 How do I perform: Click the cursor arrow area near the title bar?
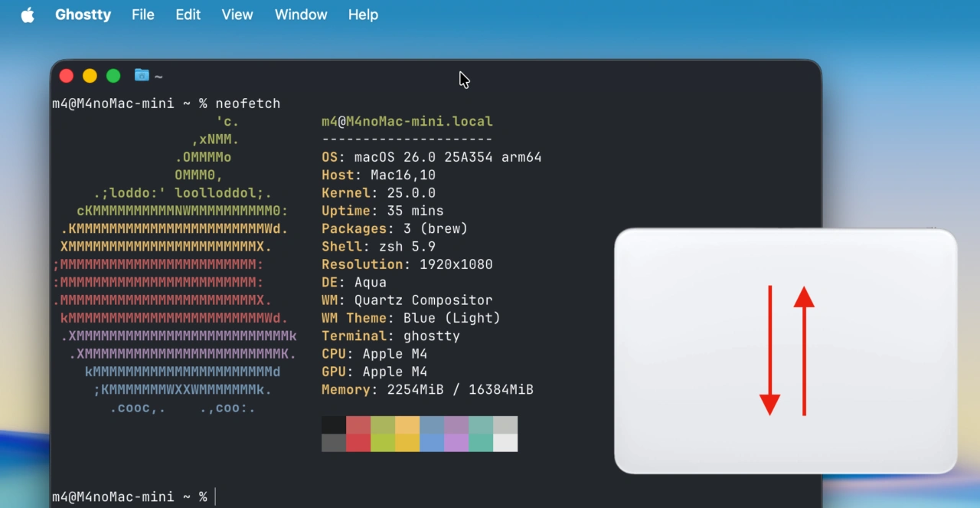click(x=463, y=79)
